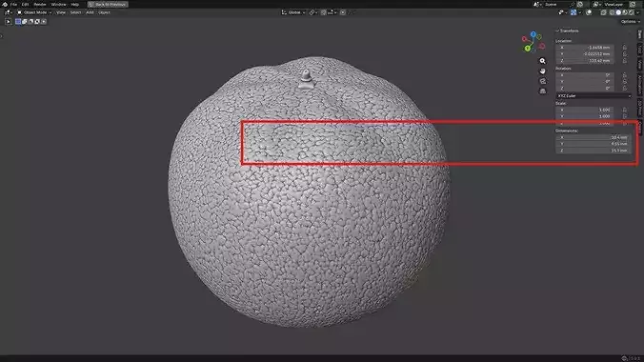This screenshot has width=644, height=362.
Task: Open the Options dropdown
Action: click(631, 21)
